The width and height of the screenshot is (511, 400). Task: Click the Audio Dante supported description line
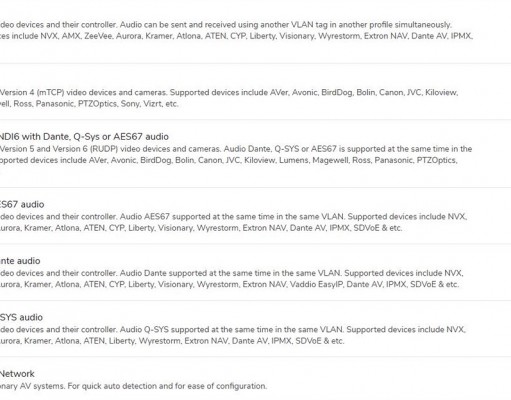pos(232,273)
